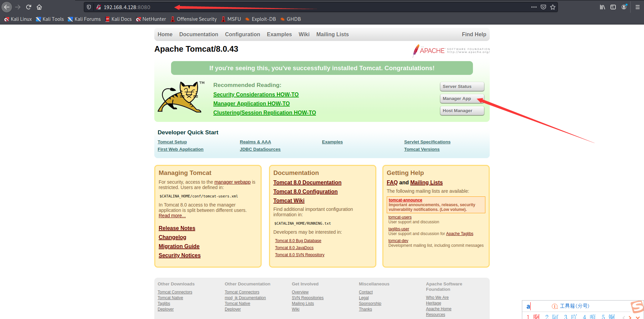The height and width of the screenshot is (319, 644).
Task: Open the Migration Guide link
Action: point(179,246)
